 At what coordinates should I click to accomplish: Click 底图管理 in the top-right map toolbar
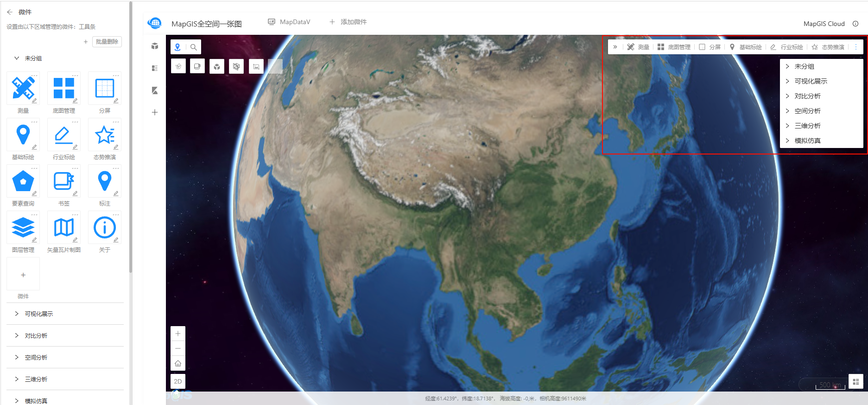[x=674, y=47]
